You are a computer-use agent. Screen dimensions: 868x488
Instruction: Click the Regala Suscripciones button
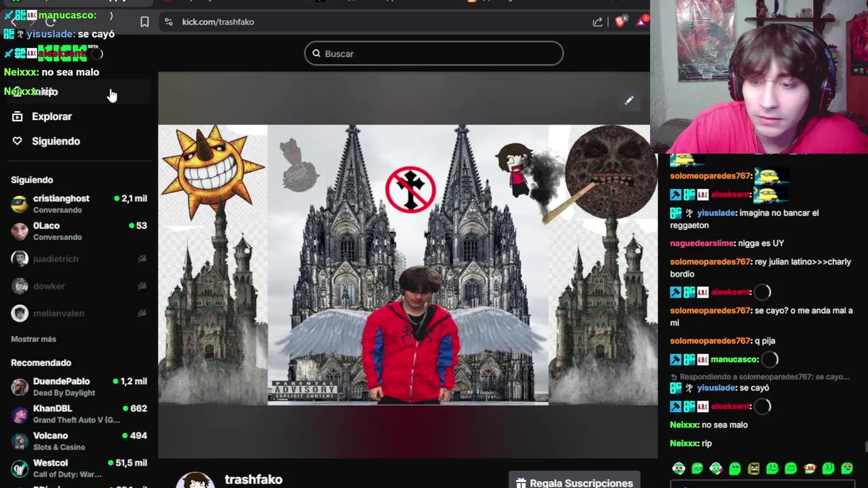tap(574, 480)
